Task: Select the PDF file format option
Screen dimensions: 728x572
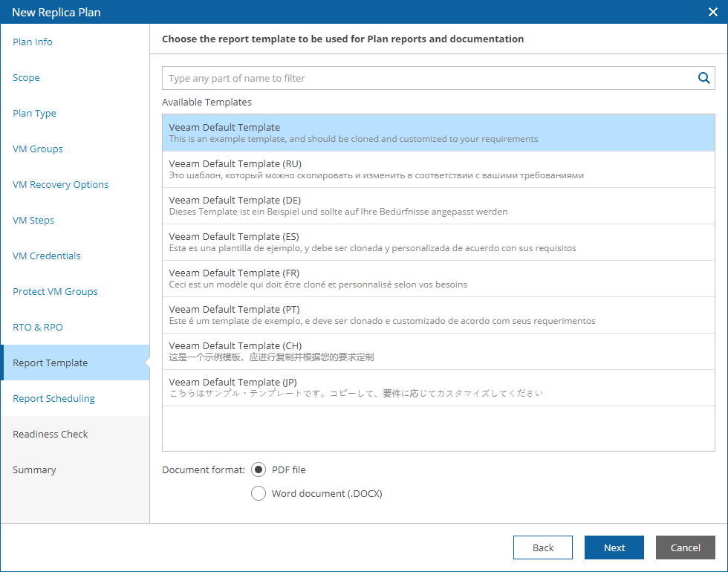Action: coord(259,469)
